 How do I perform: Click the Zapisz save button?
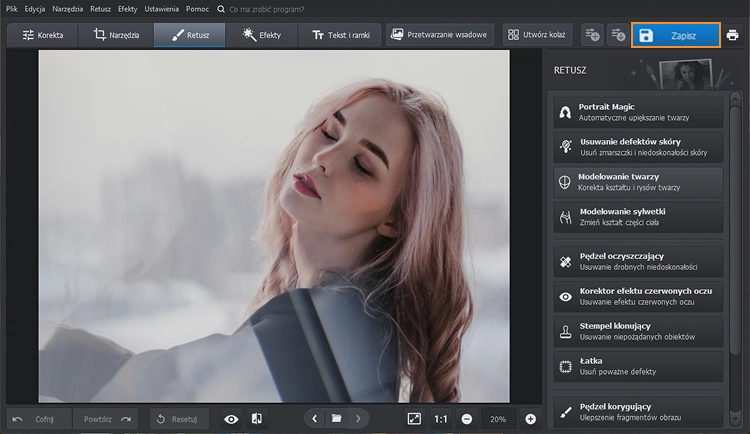coord(675,35)
